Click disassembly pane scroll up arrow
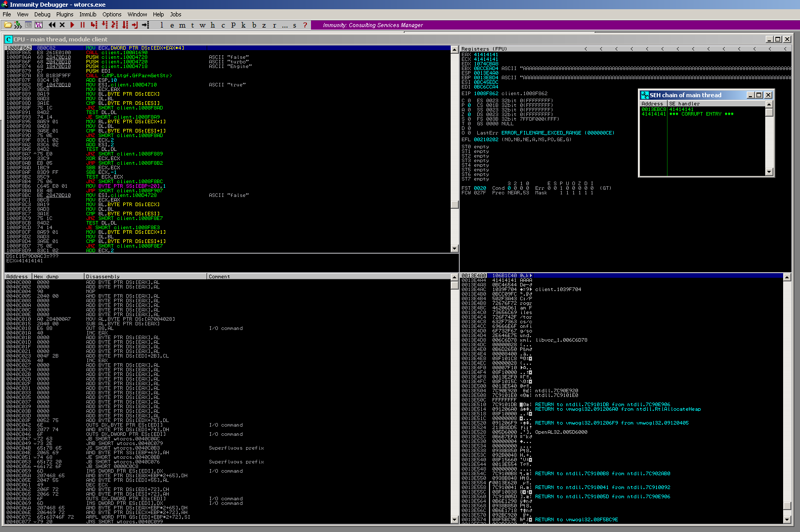This screenshot has height=532, width=800. click(x=454, y=50)
